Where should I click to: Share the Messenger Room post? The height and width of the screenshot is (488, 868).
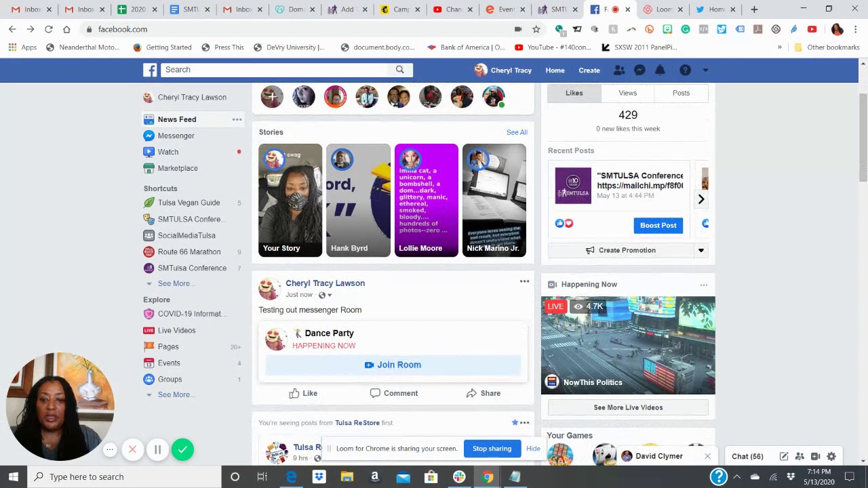click(x=483, y=393)
